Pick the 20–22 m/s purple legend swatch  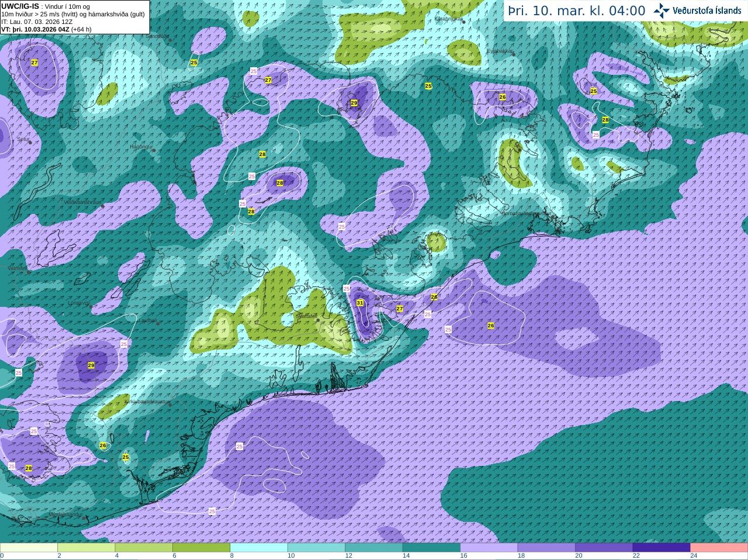[604, 548]
